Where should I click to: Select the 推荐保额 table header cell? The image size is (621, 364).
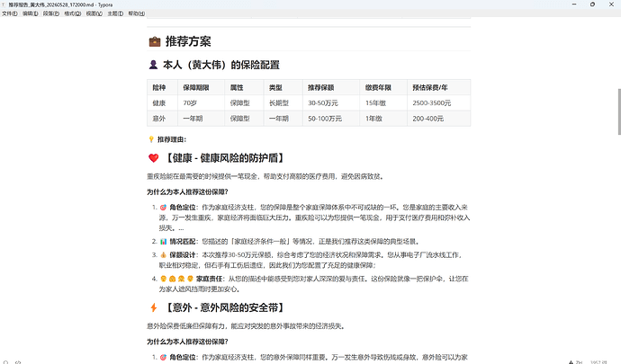[x=331, y=87]
